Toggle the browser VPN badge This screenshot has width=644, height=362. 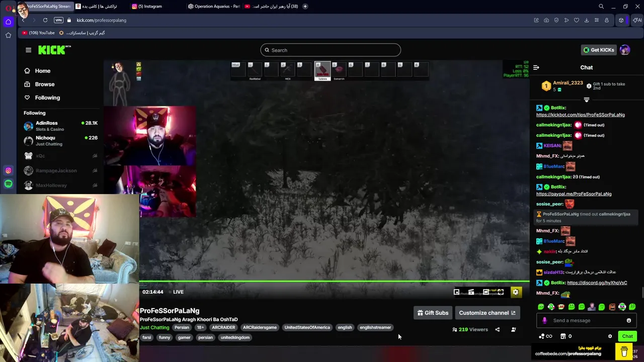tap(59, 20)
